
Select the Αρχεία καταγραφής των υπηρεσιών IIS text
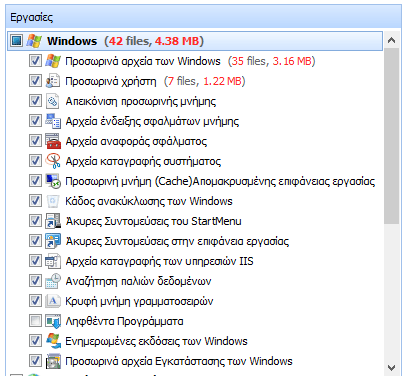point(159,261)
